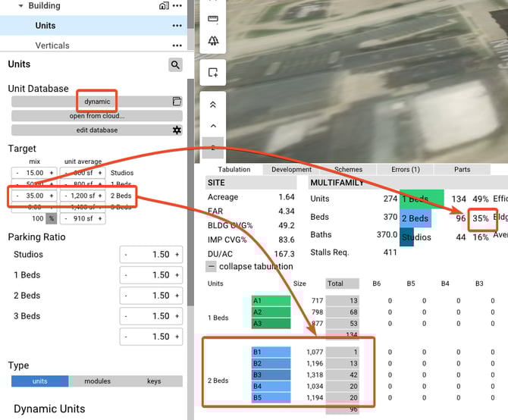Screen dimensions: 508x420
Task: Select the ruler measure tool
Action: pyautogui.click(x=213, y=19)
